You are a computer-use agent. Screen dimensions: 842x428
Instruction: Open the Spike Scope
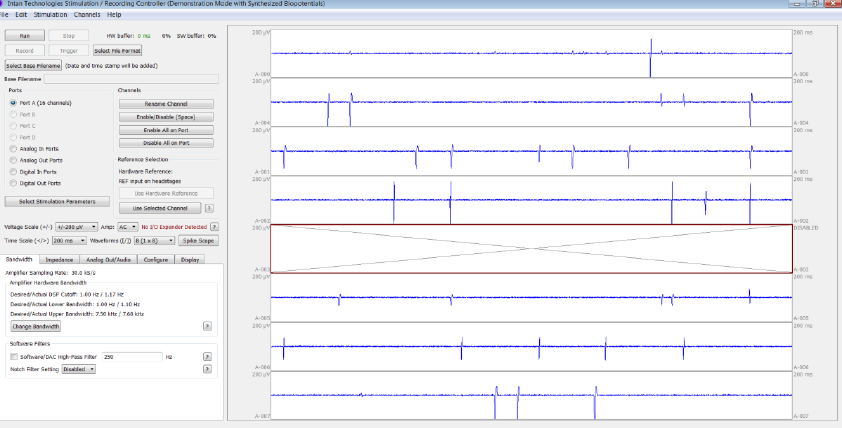point(198,241)
